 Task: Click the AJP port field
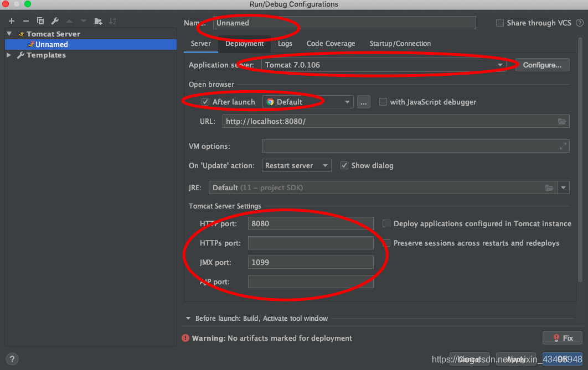click(x=311, y=282)
